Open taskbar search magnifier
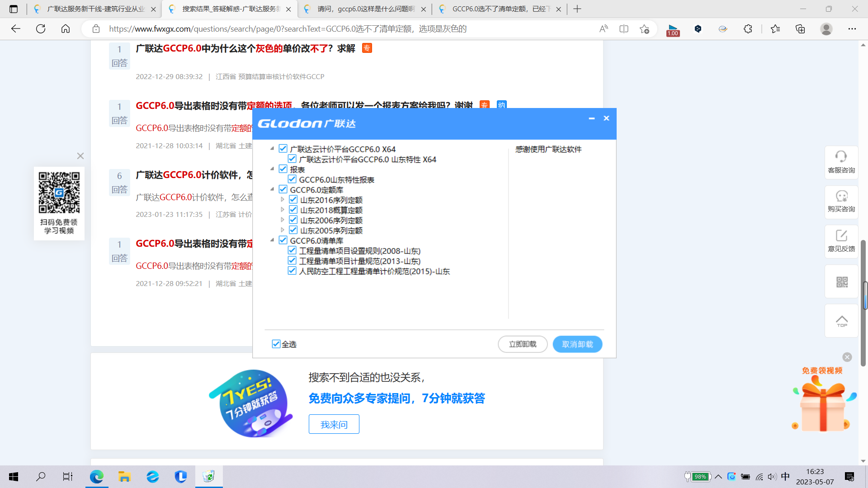This screenshot has height=488, width=868. (41, 477)
